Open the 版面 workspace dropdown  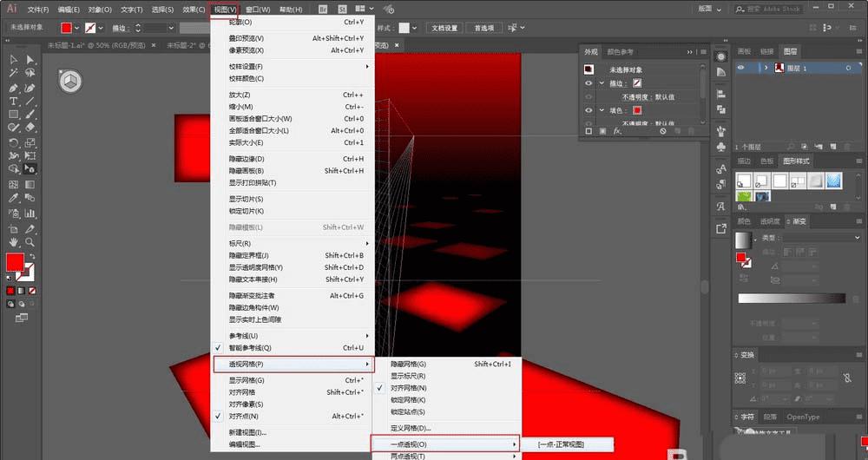coord(709,9)
